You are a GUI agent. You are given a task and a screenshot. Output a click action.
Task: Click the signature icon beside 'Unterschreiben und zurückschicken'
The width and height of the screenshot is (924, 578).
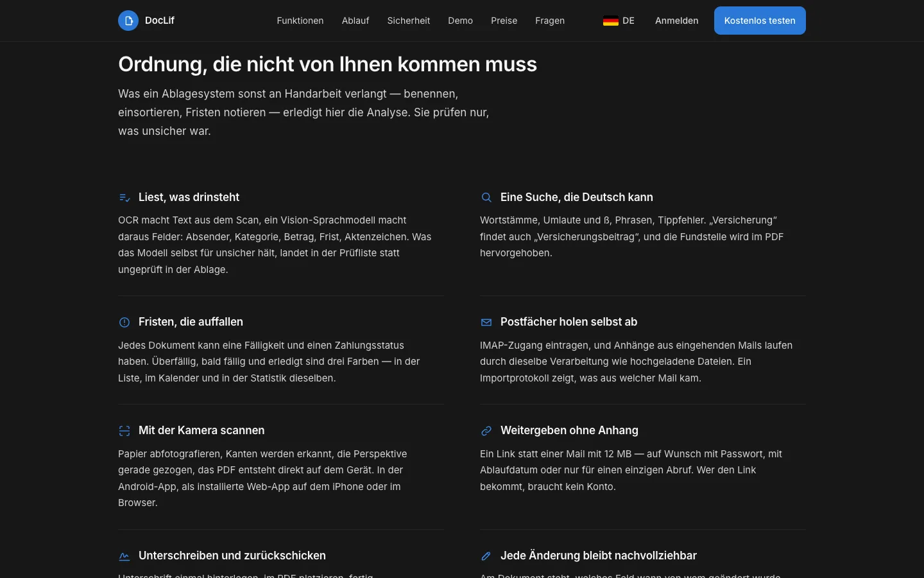coord(124,556)
